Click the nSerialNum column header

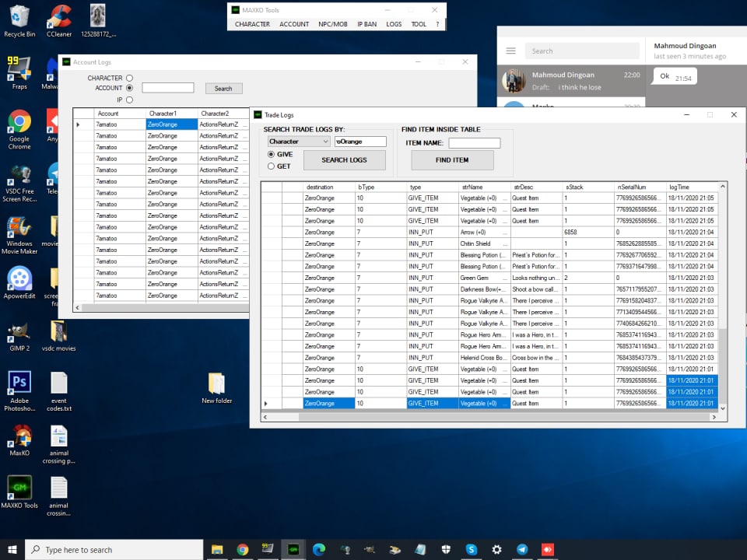coord(640,187)
